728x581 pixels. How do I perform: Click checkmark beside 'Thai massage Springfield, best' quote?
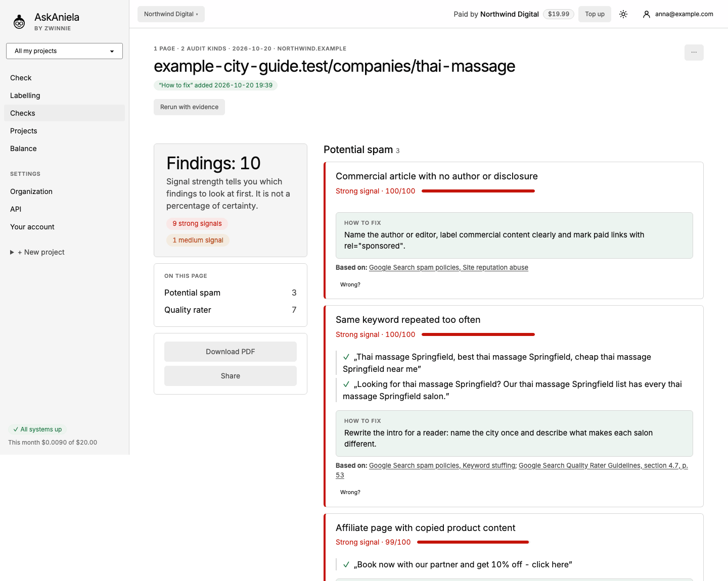[346, 357]
